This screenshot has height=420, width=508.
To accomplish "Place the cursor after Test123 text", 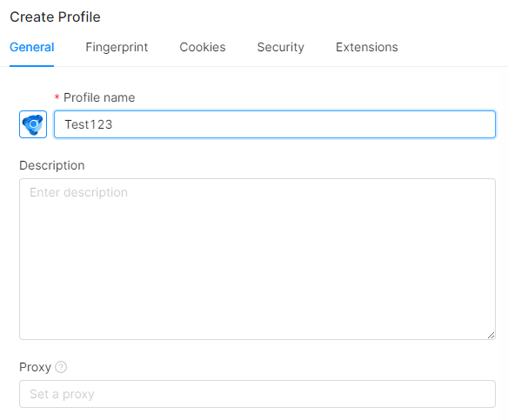I will 113,124.
